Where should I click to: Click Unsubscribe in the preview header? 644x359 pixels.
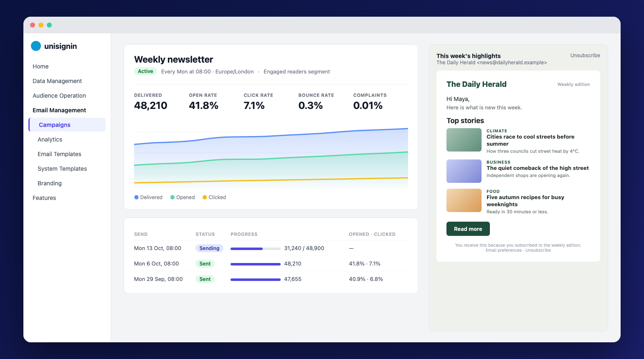pos(585,56)
